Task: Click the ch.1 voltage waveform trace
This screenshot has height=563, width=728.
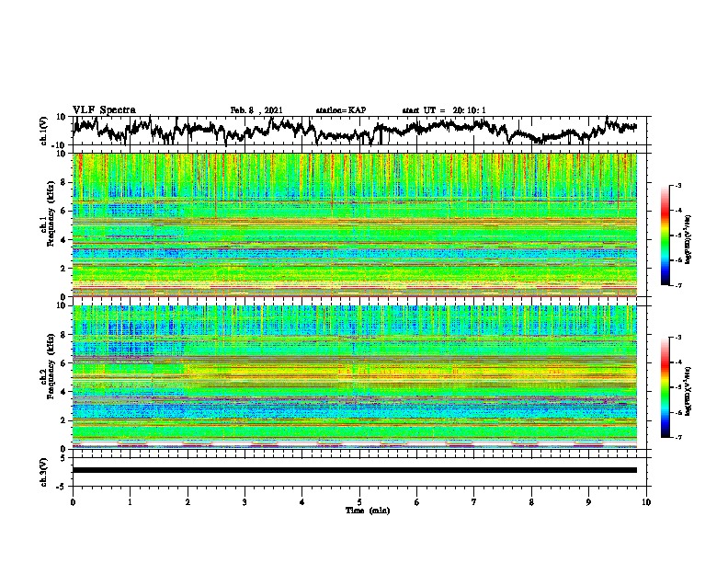Action: click(355, 130)
